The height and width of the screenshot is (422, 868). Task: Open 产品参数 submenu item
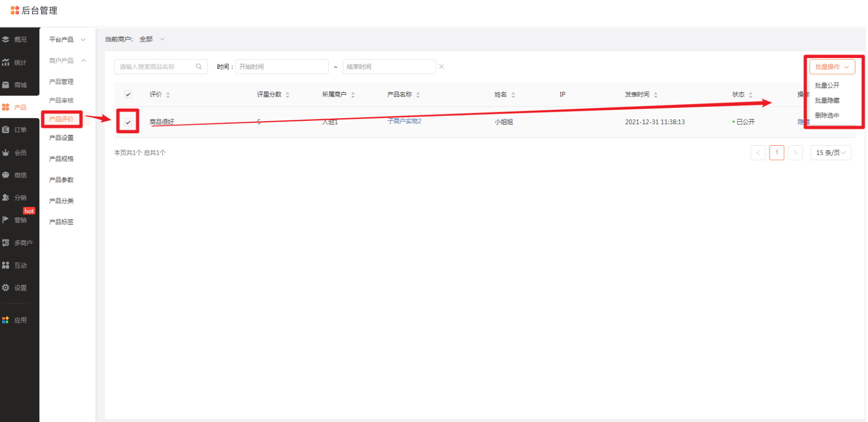[x=61, y=180]
